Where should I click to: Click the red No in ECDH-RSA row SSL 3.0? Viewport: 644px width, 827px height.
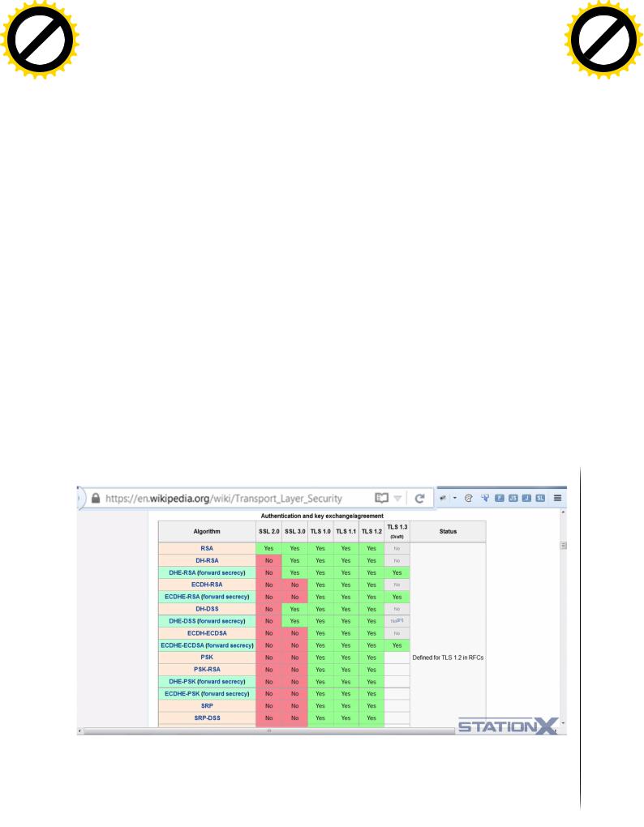(x=295, y=585)
